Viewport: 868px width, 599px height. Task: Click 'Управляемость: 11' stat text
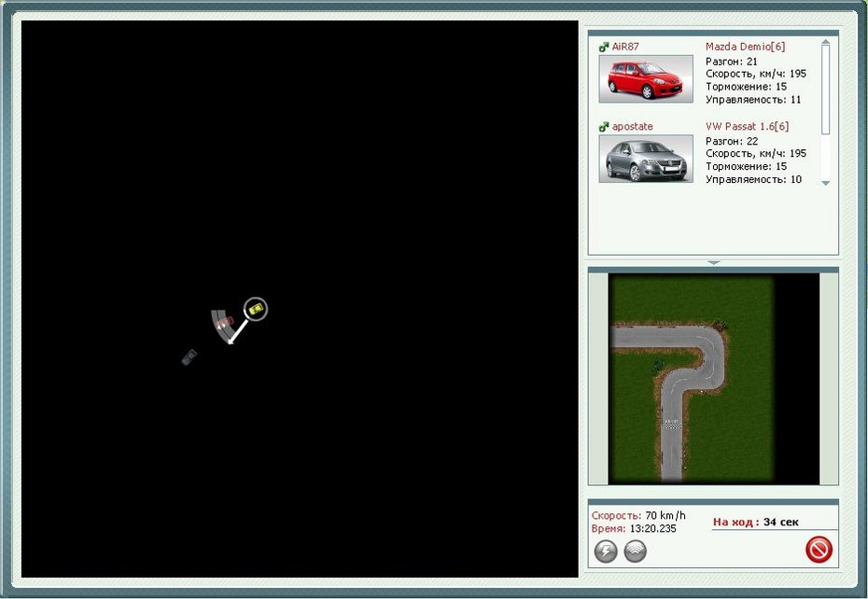753,100
